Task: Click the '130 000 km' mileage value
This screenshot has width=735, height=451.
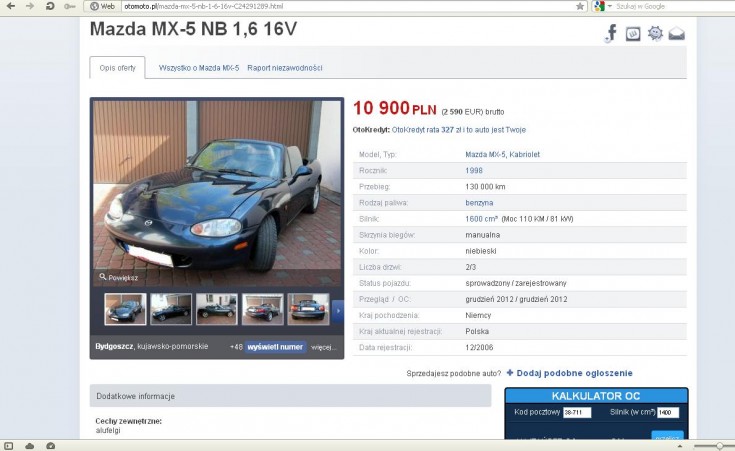Action: [x=485, y=187]
